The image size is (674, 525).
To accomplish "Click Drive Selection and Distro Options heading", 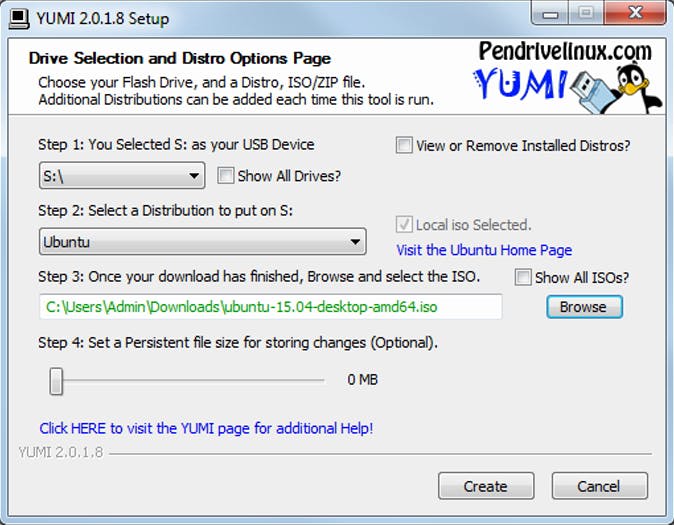I will (180, 58).
